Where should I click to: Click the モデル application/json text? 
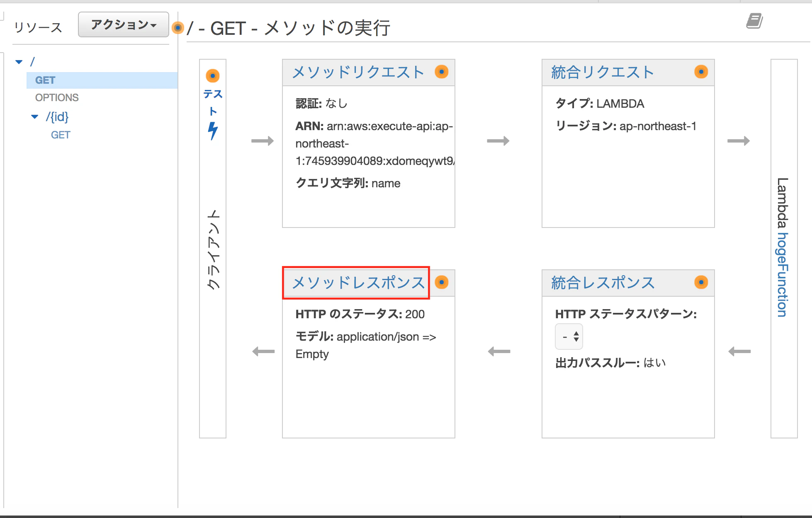(x=366, y=345)
